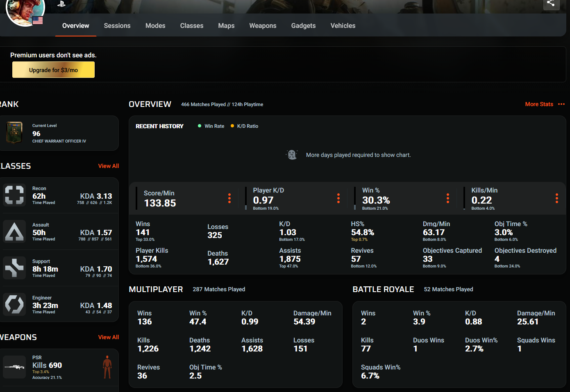This screenshot has width=570, height=392.
Task: Click the Multiplayer Win % 47.4 stat
Action: pyautogui.click(x=198, y=318)
